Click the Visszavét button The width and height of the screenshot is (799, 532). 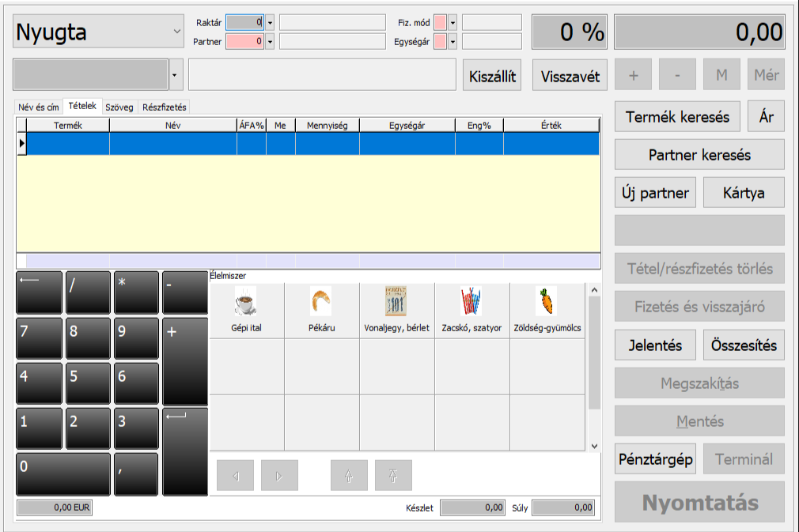pyautogui.click(x=570, y=76)
